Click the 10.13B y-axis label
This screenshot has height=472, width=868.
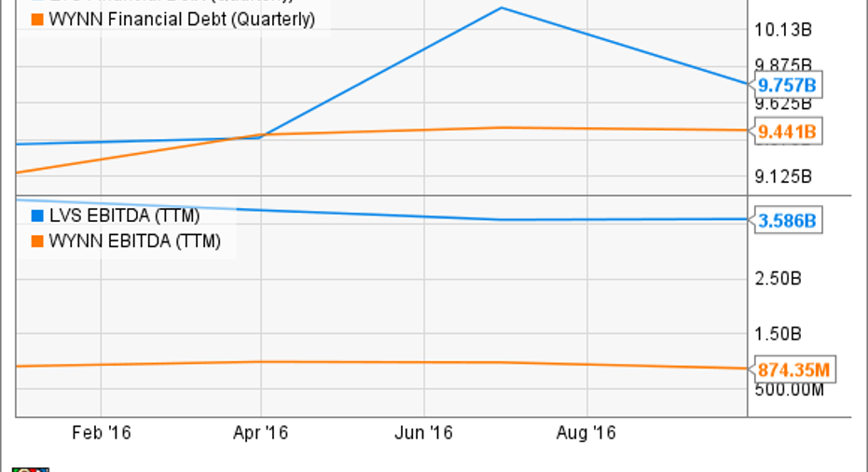click(783, 30)
